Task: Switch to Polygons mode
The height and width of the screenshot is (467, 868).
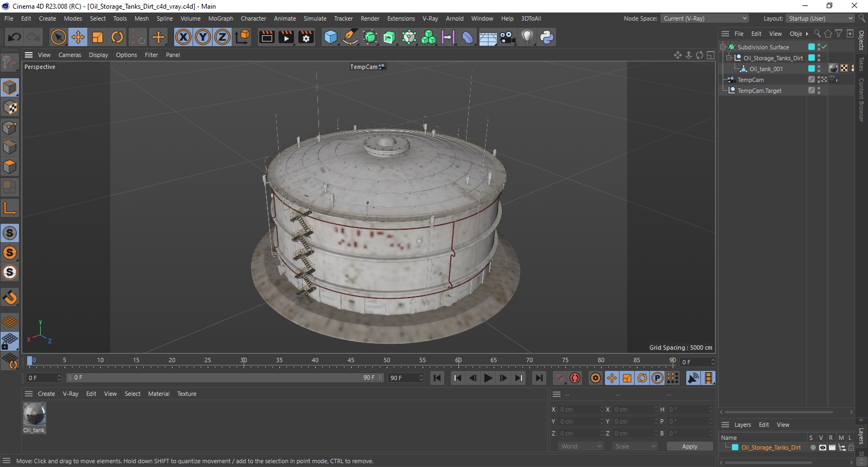Action: (x=10, y=167)
